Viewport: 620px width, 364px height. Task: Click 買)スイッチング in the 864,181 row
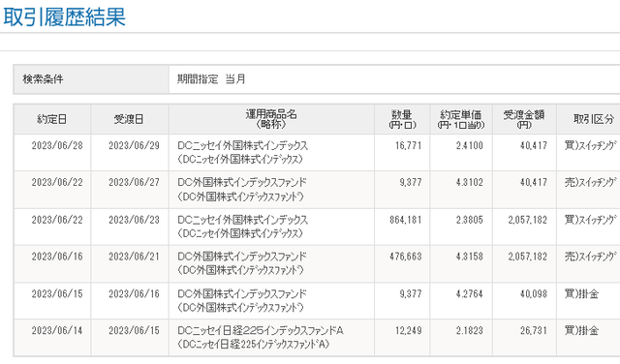click(590, 220)
